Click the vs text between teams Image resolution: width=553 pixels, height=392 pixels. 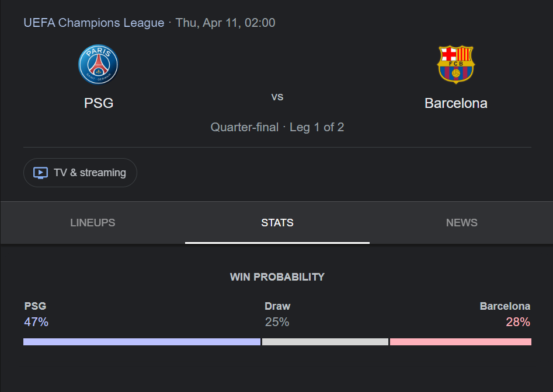coord(277,96)
